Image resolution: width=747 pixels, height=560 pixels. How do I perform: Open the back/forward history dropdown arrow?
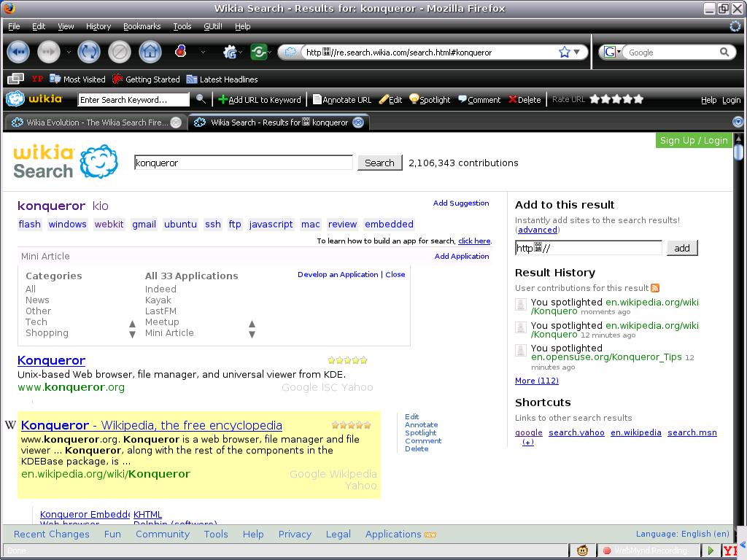(69, 52)
